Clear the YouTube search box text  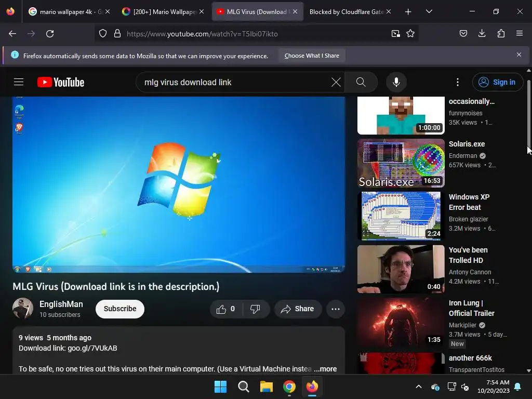pyautogui.click(x=336, y=82)
